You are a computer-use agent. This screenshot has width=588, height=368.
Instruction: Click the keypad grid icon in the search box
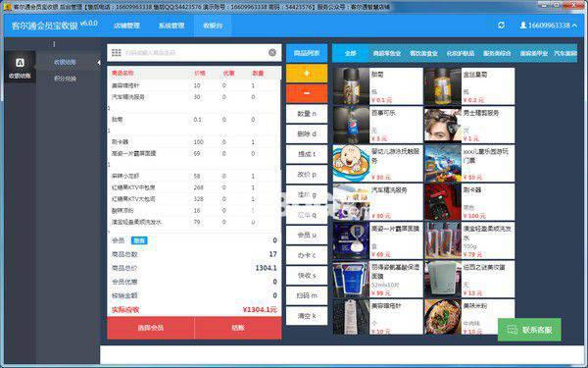(x=117, y=53)
